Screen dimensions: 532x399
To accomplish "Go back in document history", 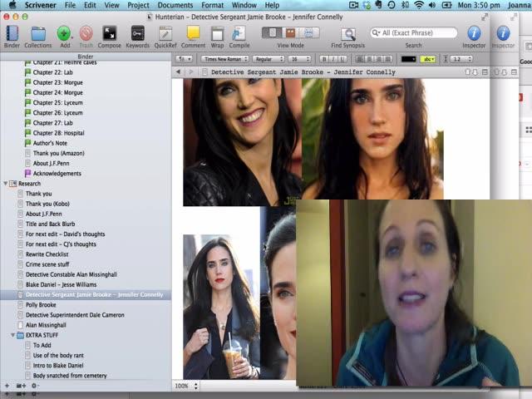I will point(178,72).
